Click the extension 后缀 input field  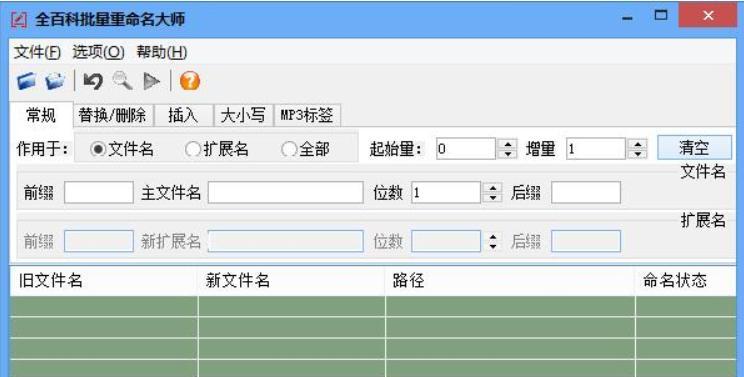pyautogui.click(x=586, y=241)
